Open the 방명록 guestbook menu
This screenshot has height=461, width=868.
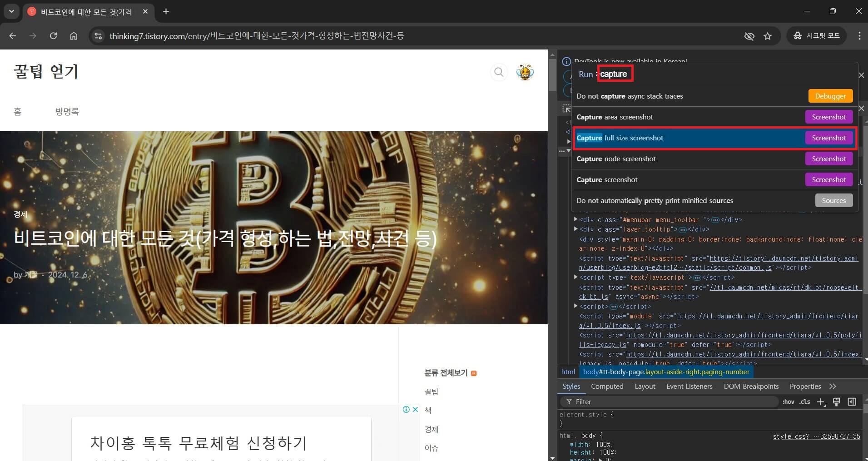click(67, 112)
